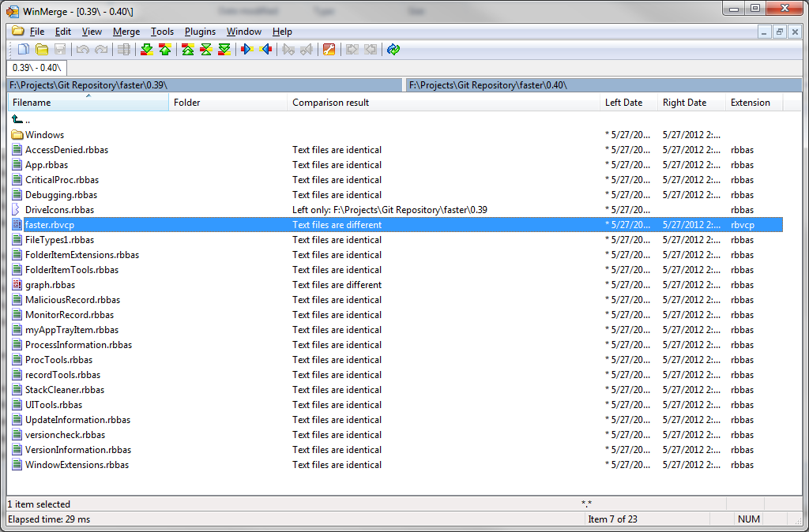Click the DriveIcons.rbbas left-only file icon
This screenshot has width=809, height=532.
[17, 210]
